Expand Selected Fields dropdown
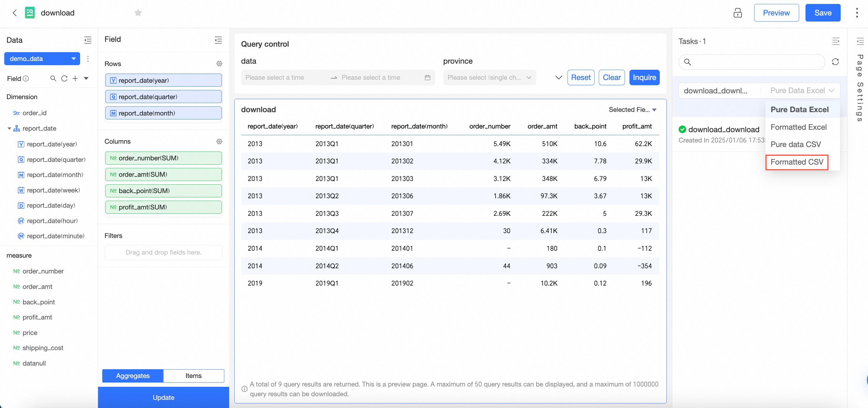This screenshot has height=408, width=868. 632,110
